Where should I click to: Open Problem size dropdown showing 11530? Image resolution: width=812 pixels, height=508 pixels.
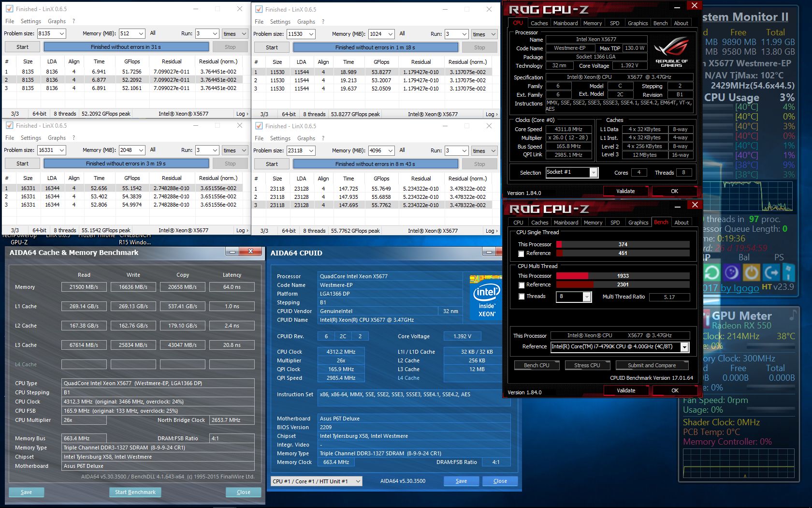point(311,34)
